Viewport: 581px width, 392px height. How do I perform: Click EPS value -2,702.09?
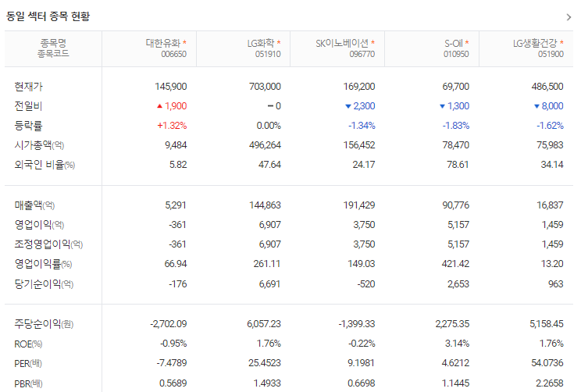pyautogui.click(x=168, y=324)
